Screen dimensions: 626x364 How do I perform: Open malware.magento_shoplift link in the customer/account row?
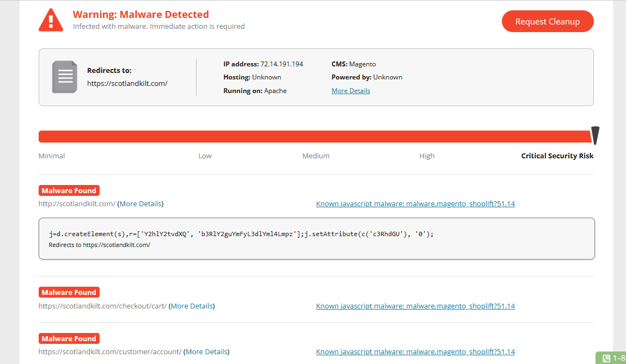click(x=415, y=352)
